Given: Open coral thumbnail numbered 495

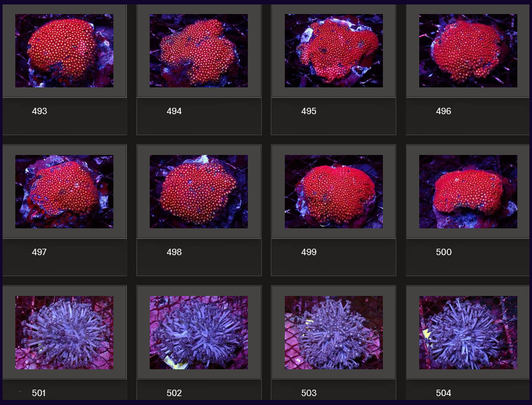Looking at the screenshot, I should (x=333, y=50).
